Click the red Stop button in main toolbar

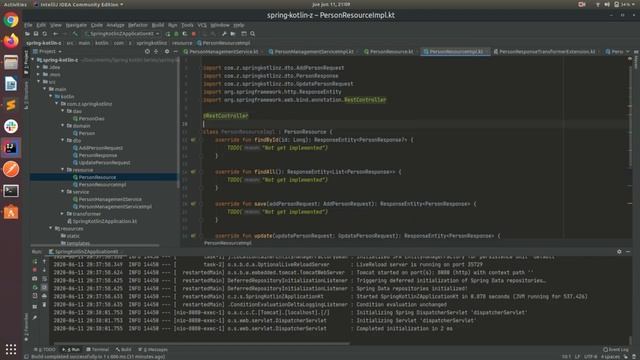coord(194,34)
